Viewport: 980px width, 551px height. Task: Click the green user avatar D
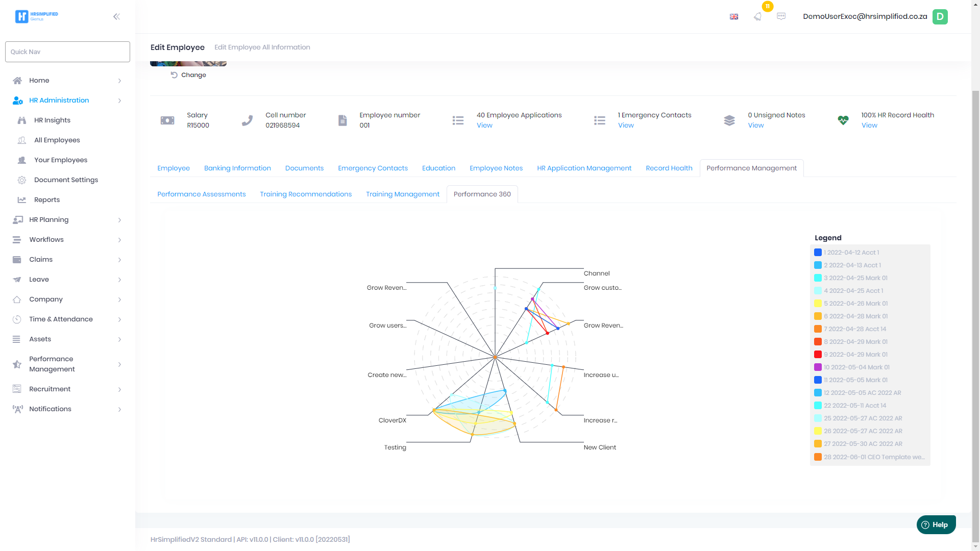[940, 16]
